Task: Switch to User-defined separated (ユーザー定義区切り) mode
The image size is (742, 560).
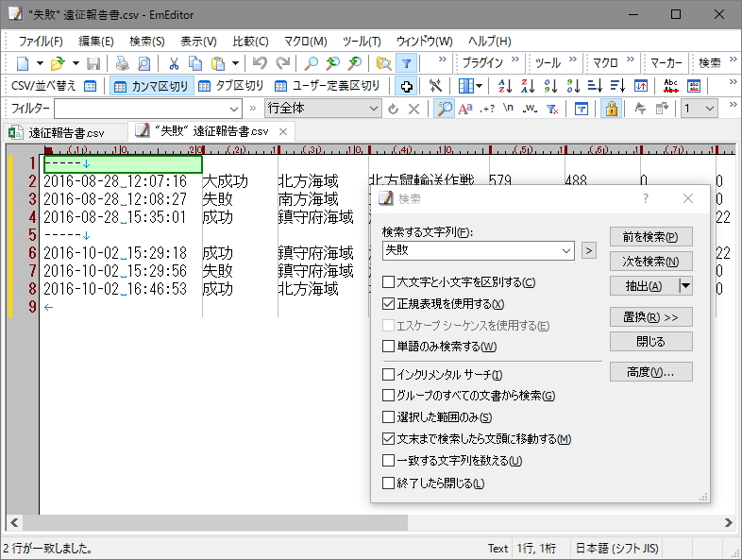Action: [328, 86]
